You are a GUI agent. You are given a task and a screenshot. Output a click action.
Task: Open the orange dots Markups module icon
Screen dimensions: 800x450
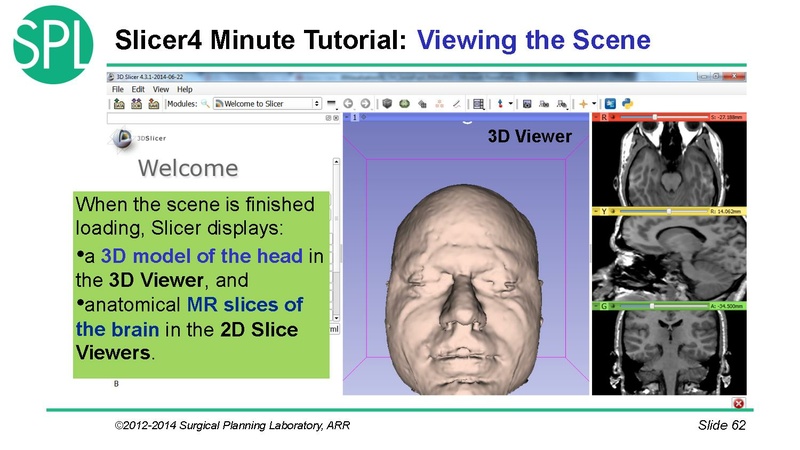coord(439,104)
